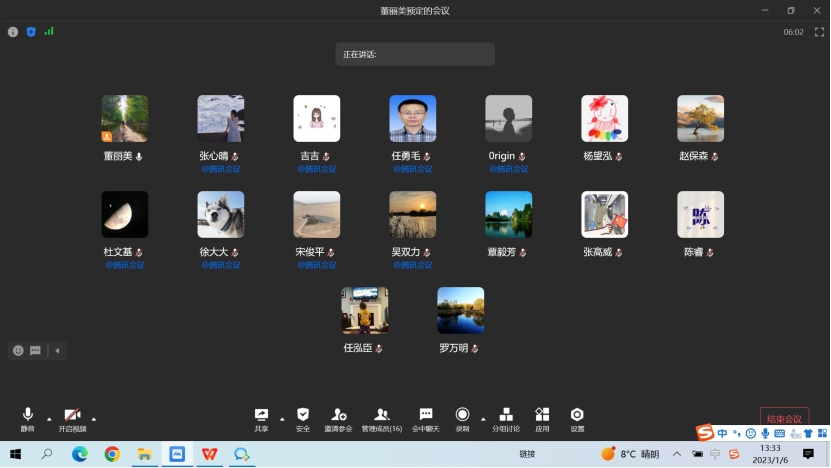Open the 应用 apps panel
The height and width of the screenshot is (468, 831).
coord(542,417)
